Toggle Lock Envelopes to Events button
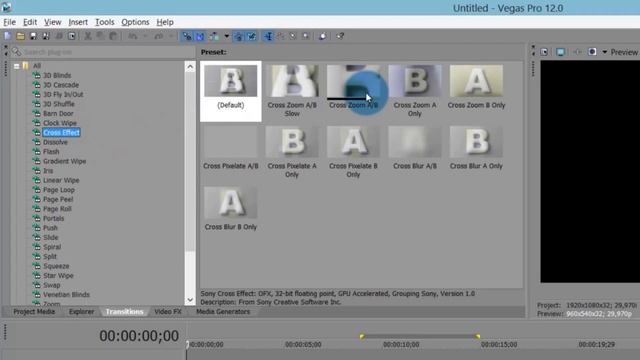Screen dimensions: 640x360 pos(238,36)
